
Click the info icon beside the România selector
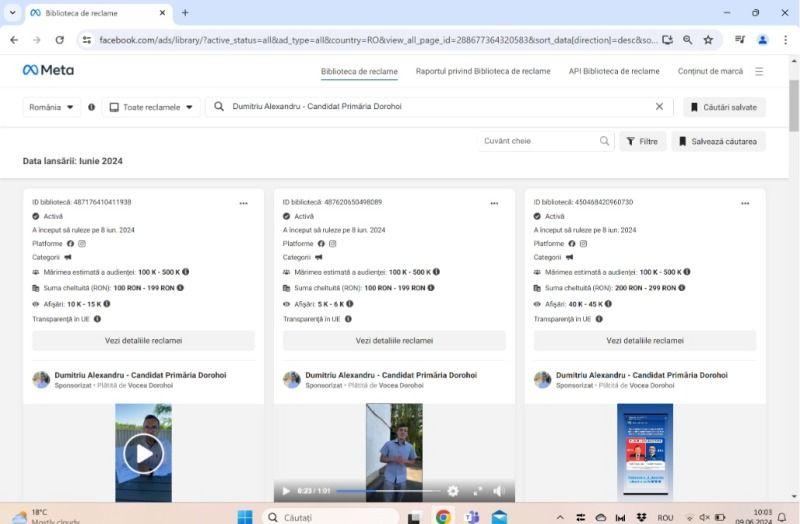pos(91,107)
